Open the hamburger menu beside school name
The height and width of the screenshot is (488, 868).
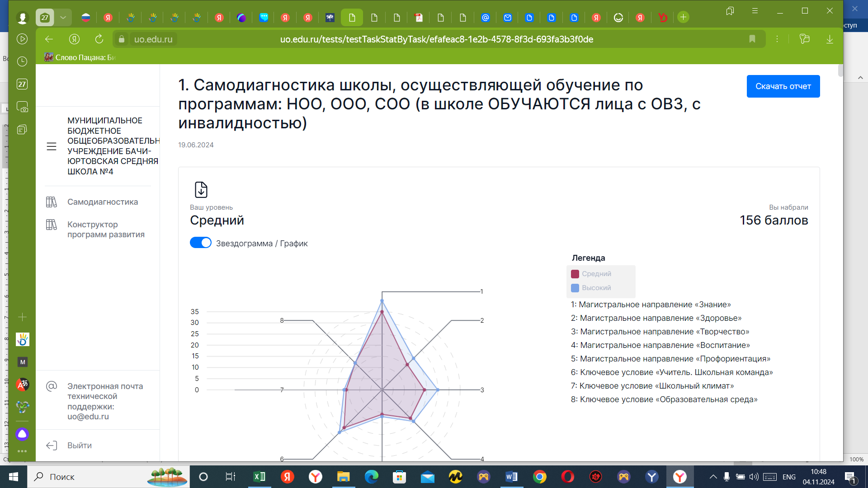pos(52,146)
